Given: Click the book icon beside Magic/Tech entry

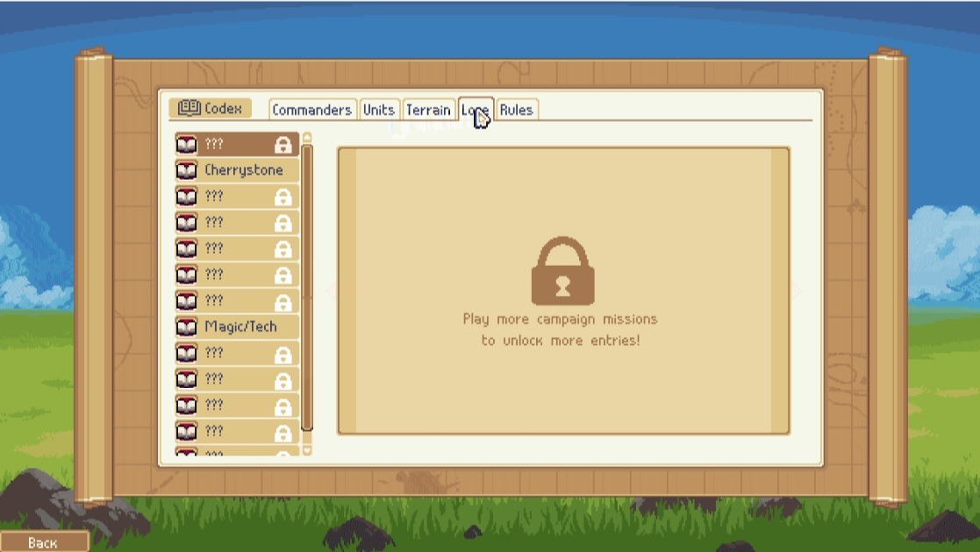Looking at the screenshot, I should [x=186, y=327].
